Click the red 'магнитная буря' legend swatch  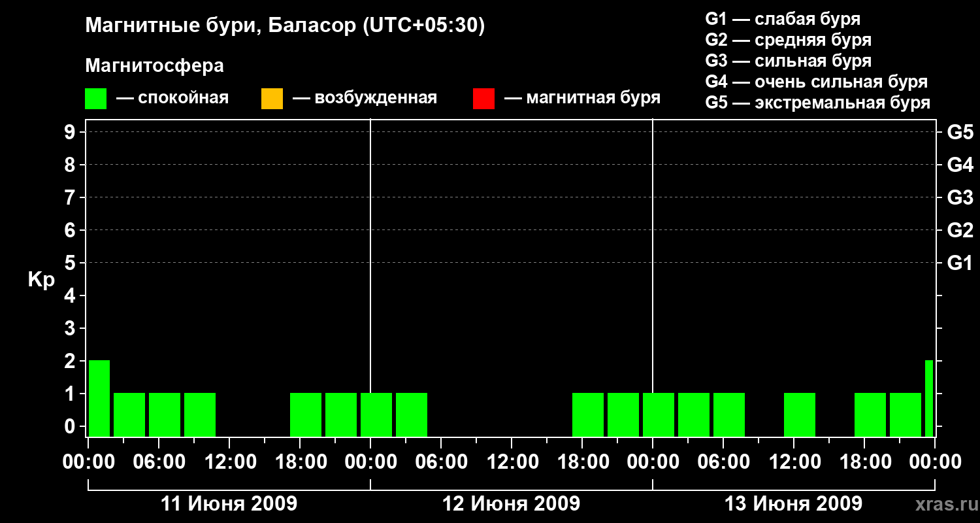pos(483,99)
